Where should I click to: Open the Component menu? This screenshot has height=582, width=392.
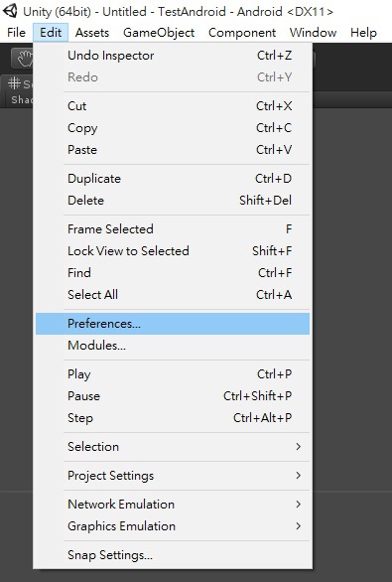click(242, 33)
